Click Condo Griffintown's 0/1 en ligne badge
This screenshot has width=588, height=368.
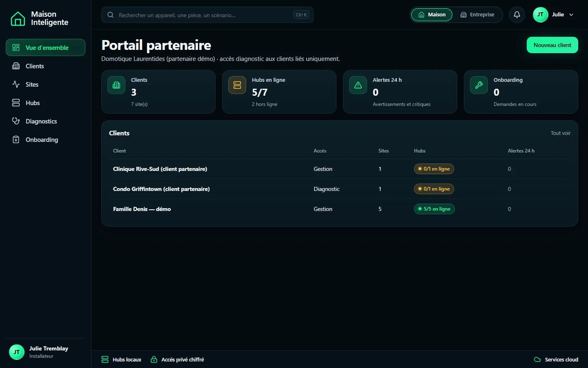coord(434,189)
